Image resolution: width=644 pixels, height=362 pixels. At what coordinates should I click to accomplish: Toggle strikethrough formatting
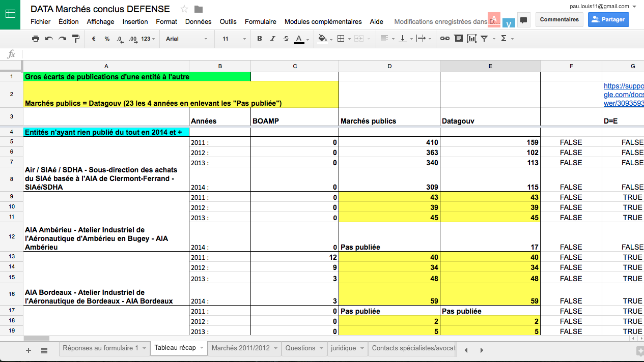286,39
